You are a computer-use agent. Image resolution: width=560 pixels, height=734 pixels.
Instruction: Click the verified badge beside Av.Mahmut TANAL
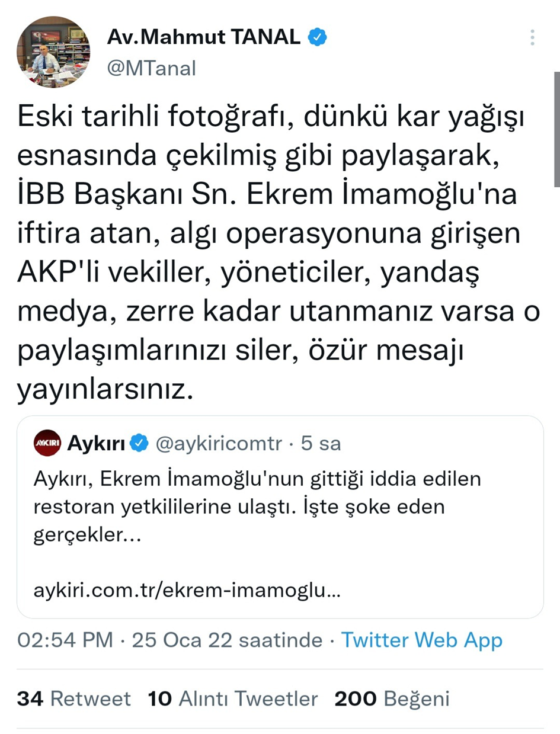coord(318,38)
